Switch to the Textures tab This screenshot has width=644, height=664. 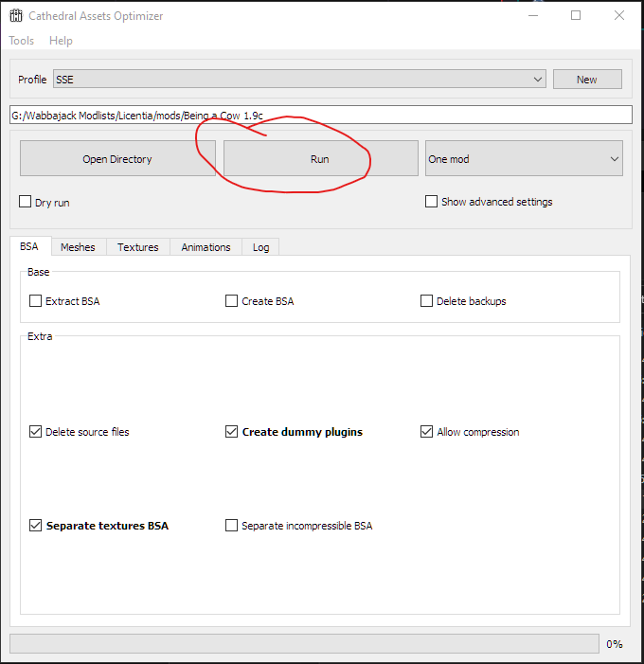coord(138,247)
